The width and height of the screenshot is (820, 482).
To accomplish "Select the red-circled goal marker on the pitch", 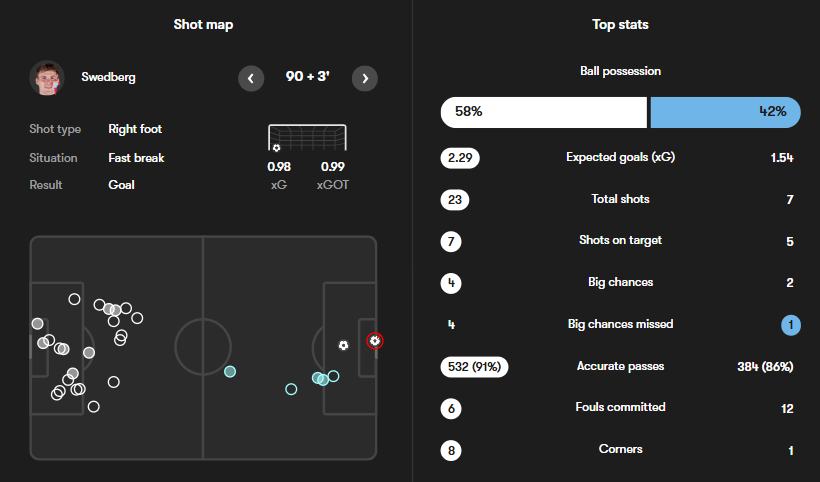I will click(374, 341).
